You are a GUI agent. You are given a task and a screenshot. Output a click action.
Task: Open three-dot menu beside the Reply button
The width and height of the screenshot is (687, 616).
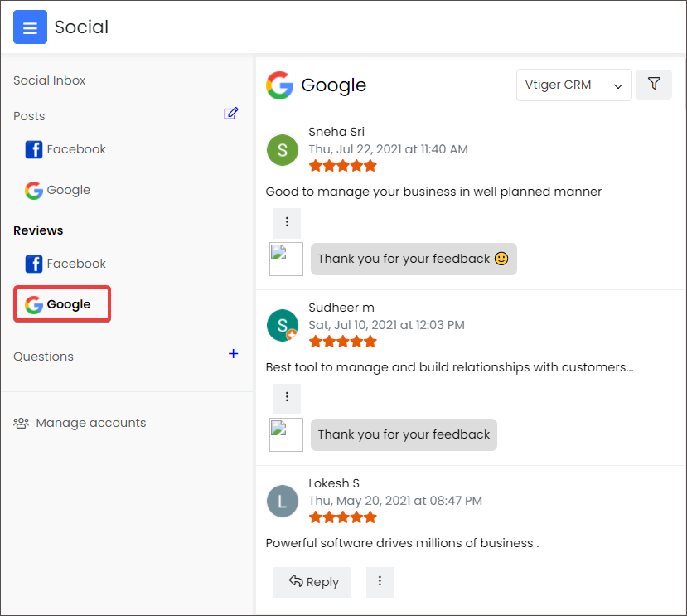[x=380, y=582]
